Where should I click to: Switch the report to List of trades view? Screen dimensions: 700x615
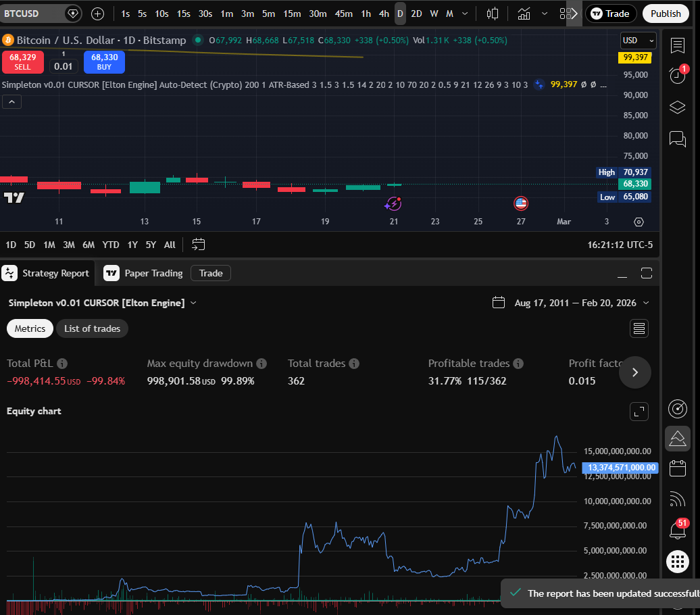point(92,328)
